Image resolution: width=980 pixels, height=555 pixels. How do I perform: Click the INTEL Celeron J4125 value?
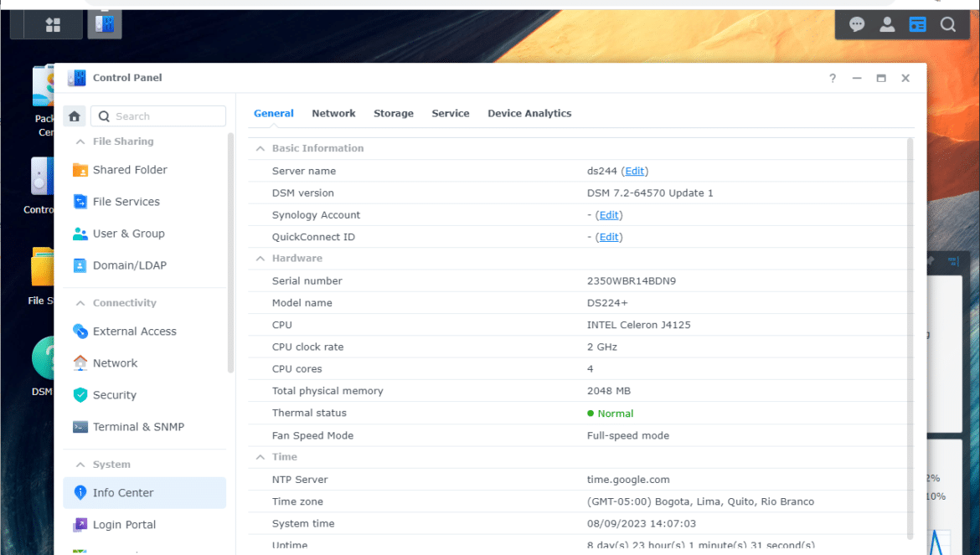click(639, 325)
